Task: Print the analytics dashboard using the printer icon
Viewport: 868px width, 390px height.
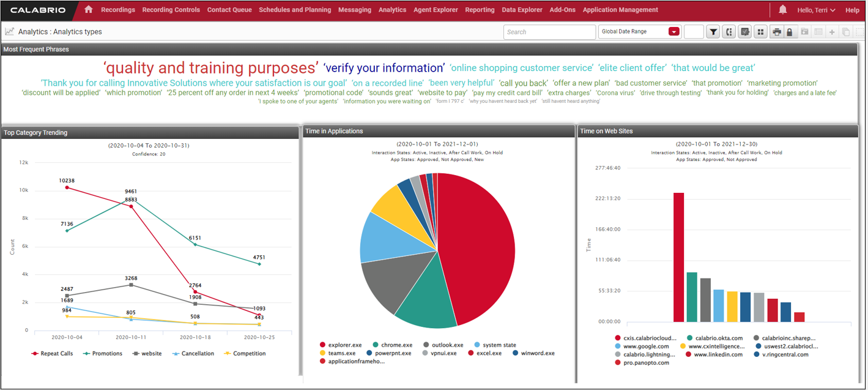Action: click(776, 31)
